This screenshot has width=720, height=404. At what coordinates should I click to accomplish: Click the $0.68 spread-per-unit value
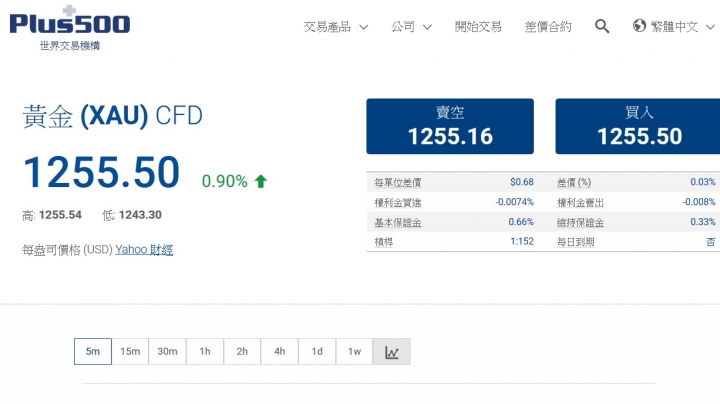click(522, 182)
